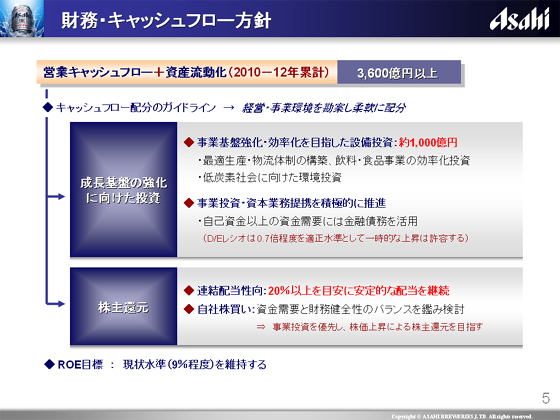Click the red diamond before 連結配当性向
The width and height of the screenshot is (560, 420).
[x=189, y=291]
